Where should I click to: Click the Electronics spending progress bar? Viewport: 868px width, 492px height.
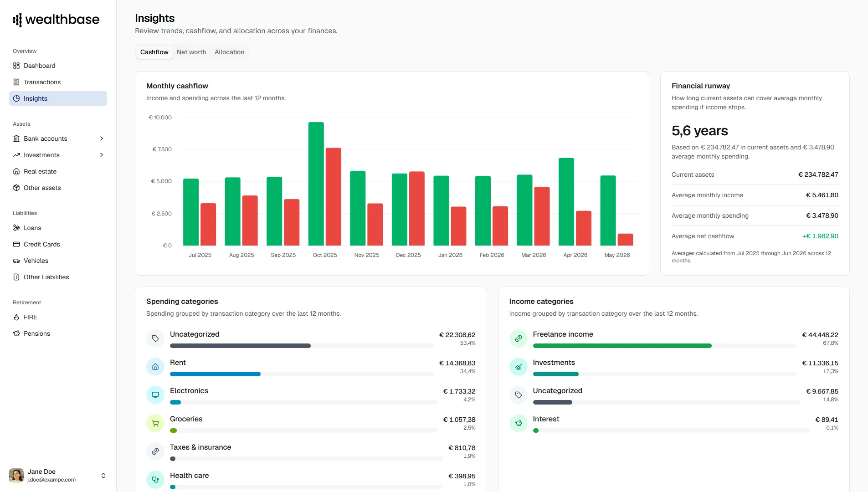pos(303,402)
